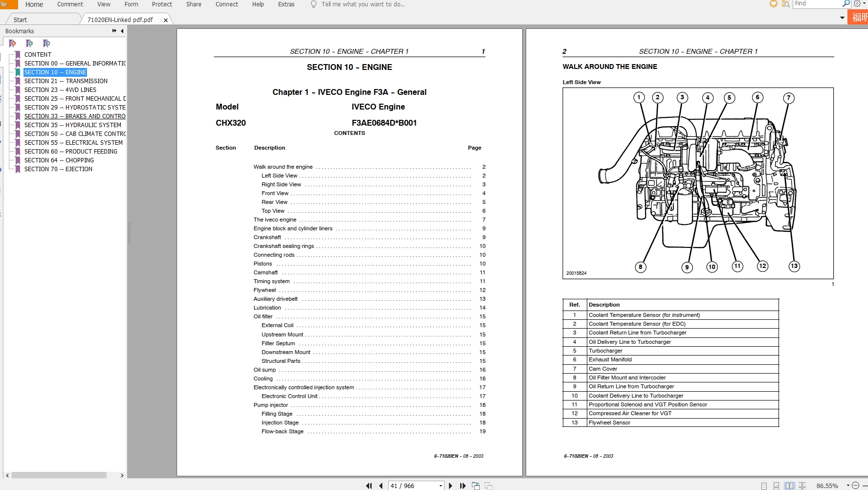Click the next view icon in status bar
Image resolution: width=868 pixels, height=490 pixels.
[488, 486]
